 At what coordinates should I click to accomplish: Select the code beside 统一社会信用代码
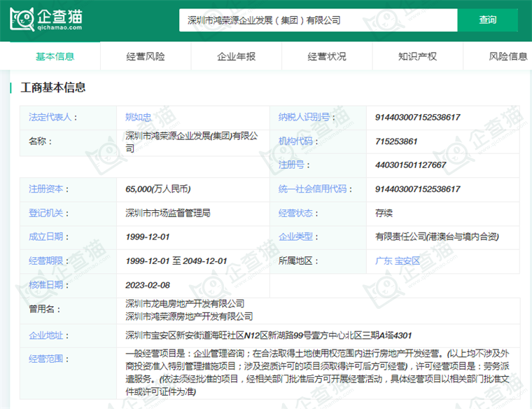pos(417,188)
